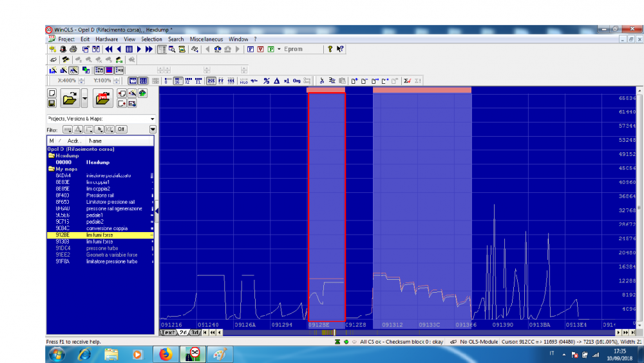Click the x1 factor icon
This screenshot has width=644, height=363.
coord(287,81)
